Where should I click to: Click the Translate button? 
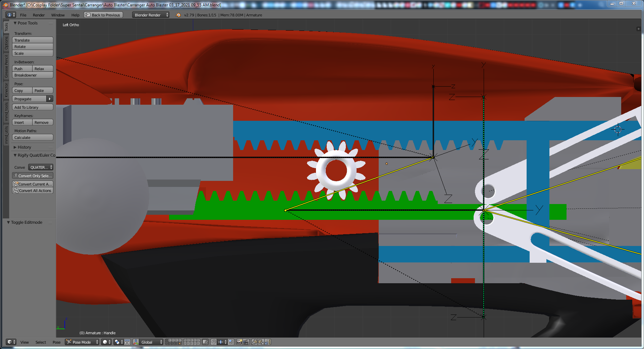pyautogui.click(x=33, y=40)
